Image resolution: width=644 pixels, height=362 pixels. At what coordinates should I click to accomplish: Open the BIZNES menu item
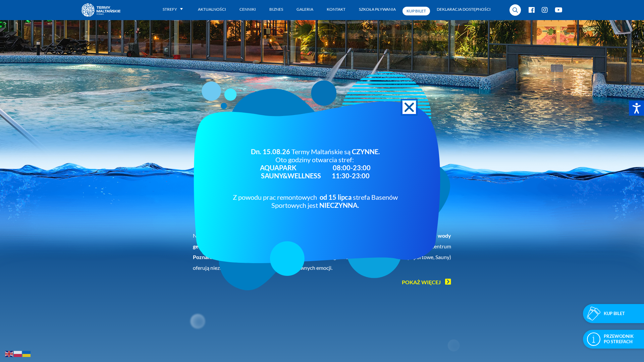[276, 9]
